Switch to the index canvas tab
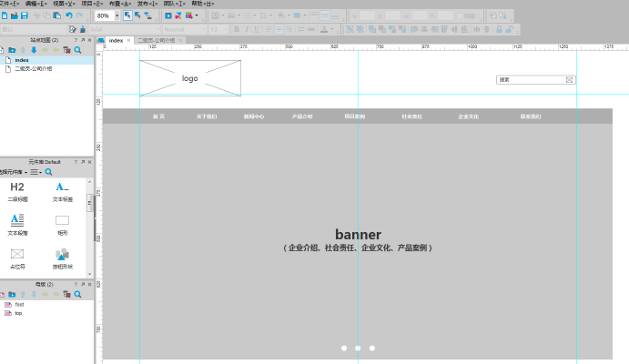This screenshot has width=629, height=364. [116, 40]
